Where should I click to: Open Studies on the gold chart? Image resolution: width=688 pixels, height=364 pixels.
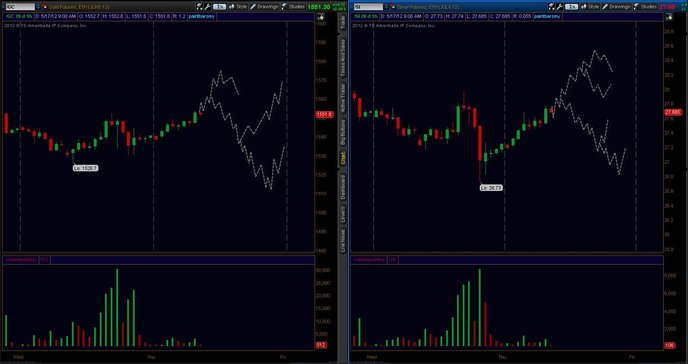coord(293,7)
